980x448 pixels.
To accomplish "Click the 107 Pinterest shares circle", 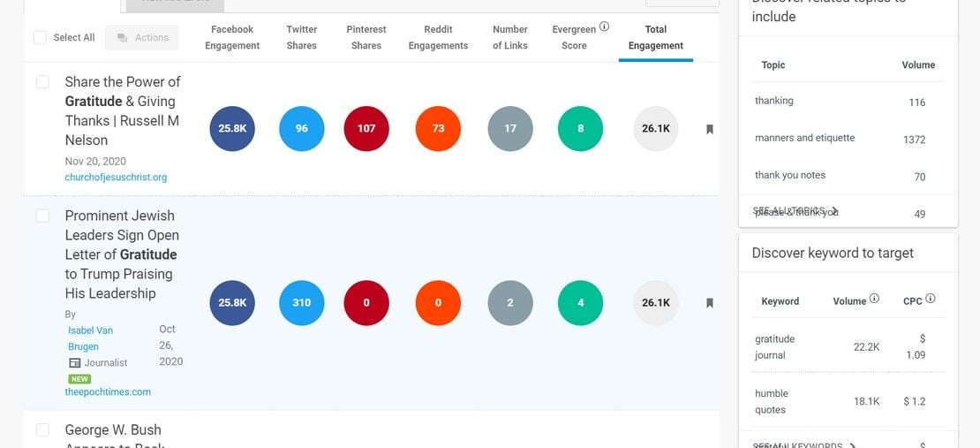I will click(366, 128).
